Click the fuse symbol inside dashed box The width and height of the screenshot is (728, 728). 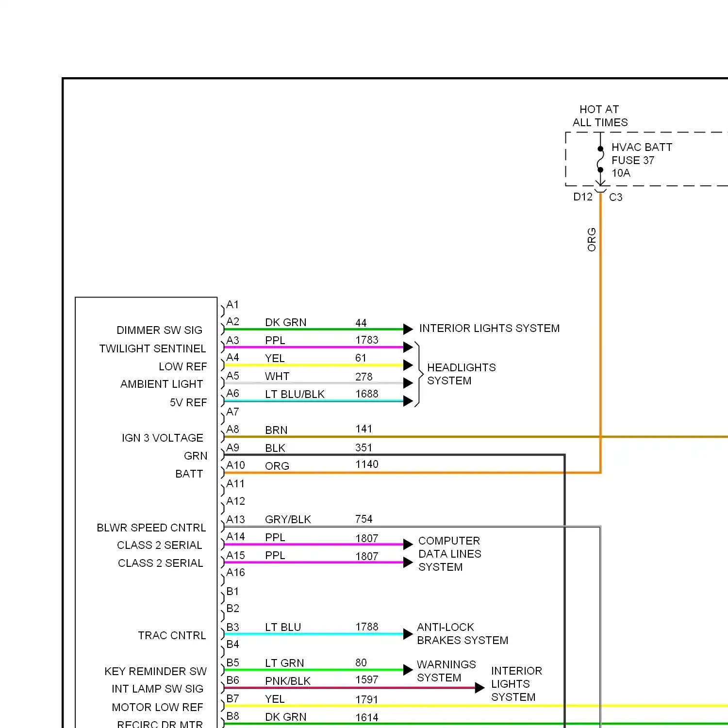click(600, 159)
